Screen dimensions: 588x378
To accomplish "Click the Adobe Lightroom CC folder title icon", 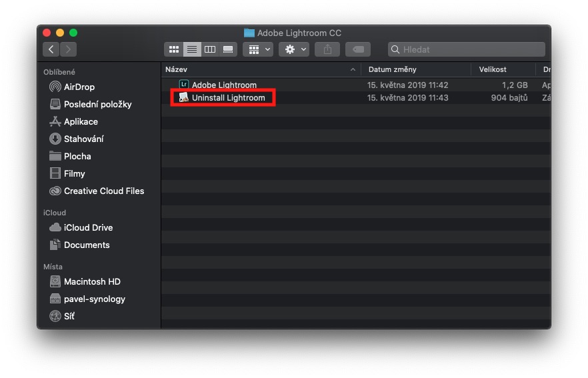I will tap(249, 33).
